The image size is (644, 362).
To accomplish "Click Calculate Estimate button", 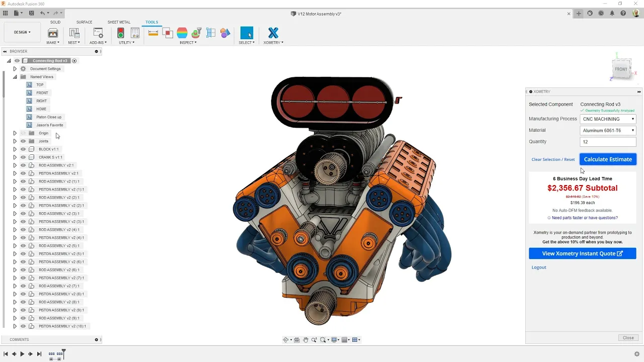I will click(x=608, y=159).
